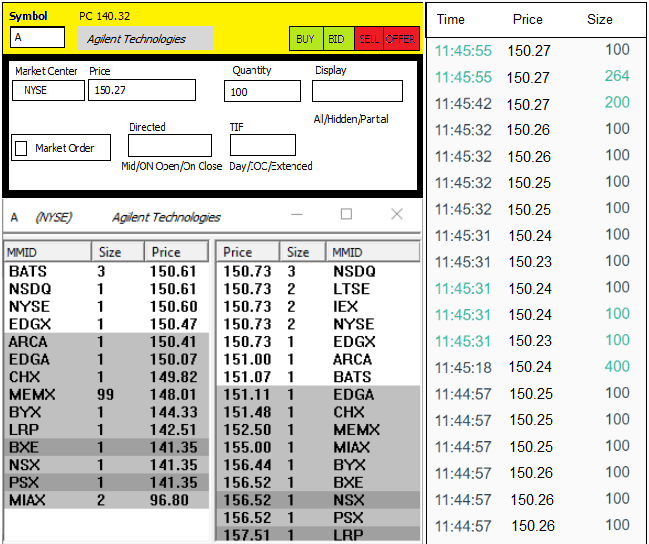Click the ask-side Size column header

303,252
